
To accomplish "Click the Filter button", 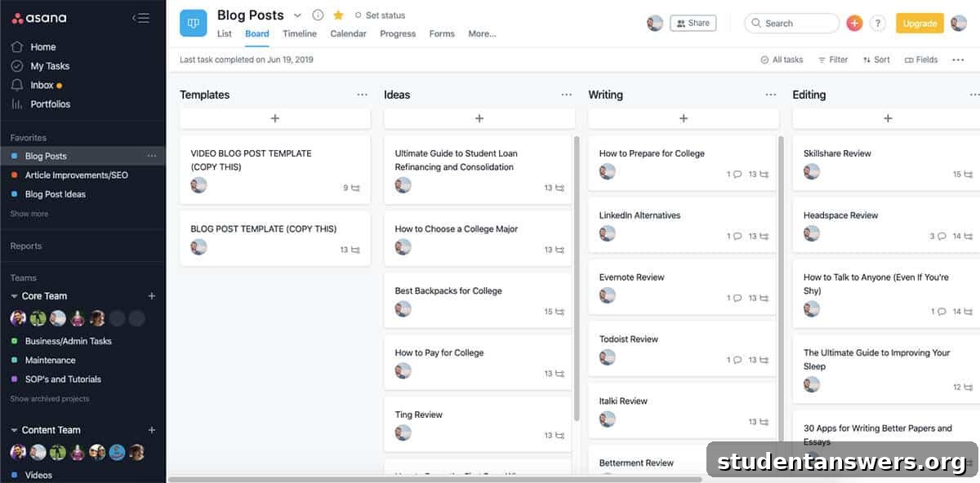I will [x=832, y=60].
